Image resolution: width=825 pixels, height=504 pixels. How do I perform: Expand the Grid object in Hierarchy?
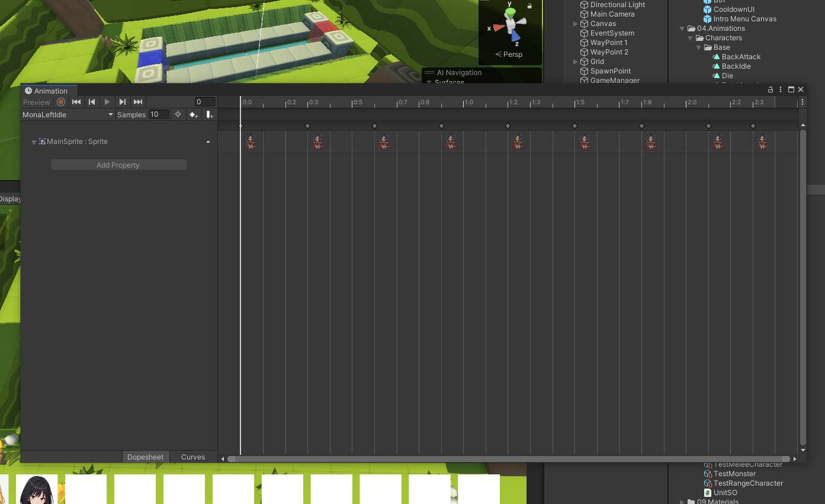[575, 62]
